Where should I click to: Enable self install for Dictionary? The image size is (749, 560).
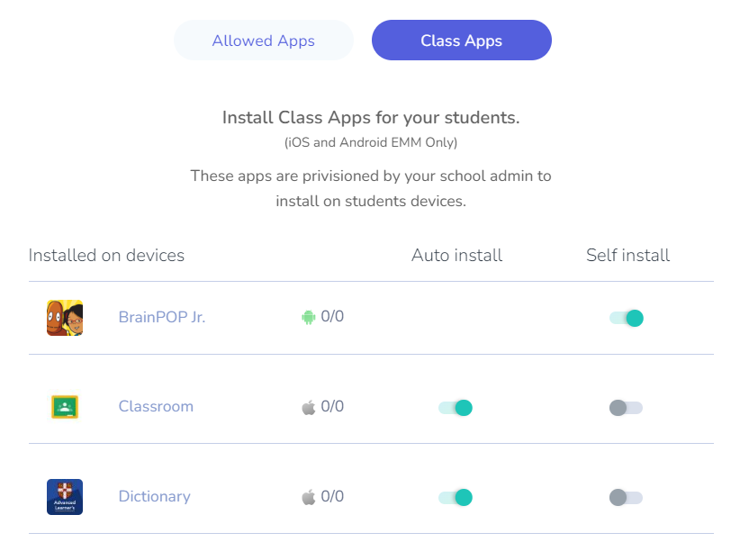[627, 497]
